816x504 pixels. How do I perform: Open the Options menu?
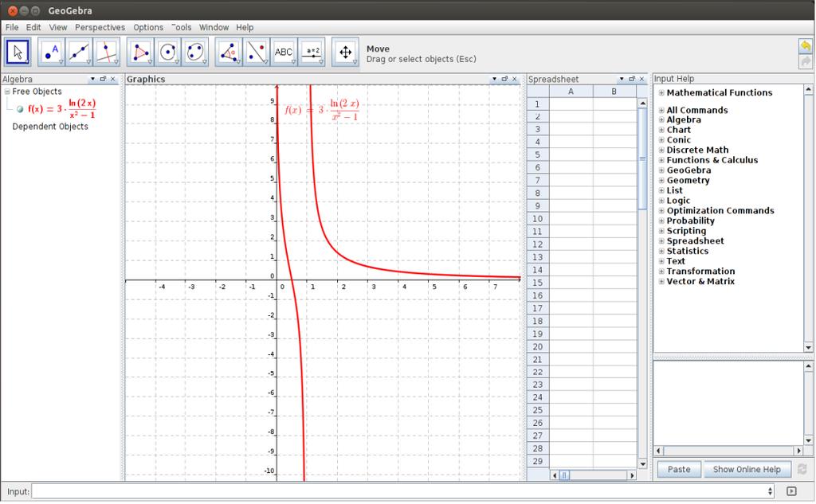click(x=148, y=28)
